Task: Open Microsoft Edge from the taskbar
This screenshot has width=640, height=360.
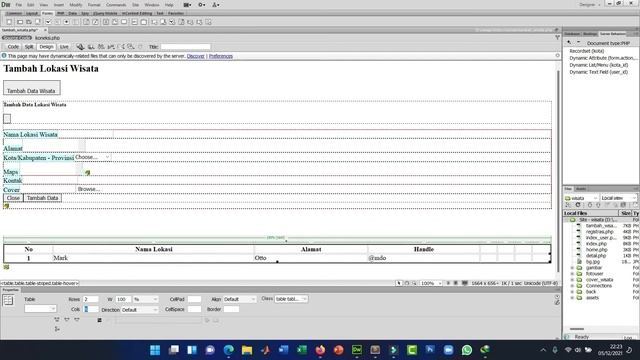Action: point(229,350)
